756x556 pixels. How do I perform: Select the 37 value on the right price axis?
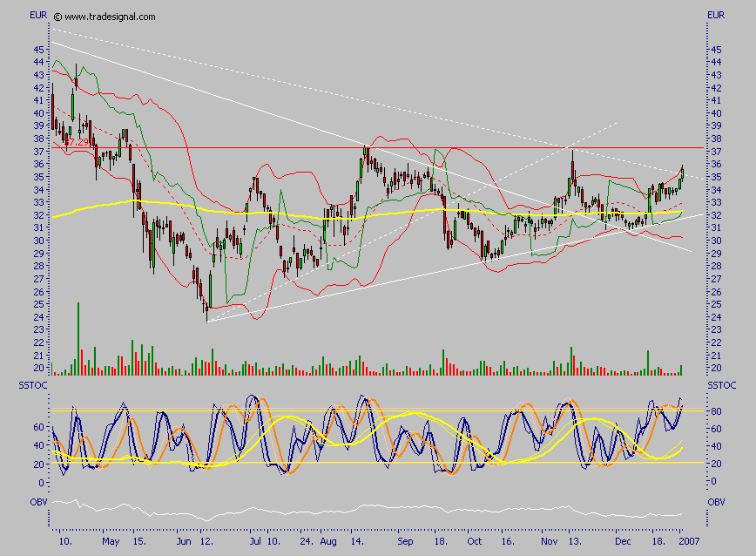click(x=716, y=152)
